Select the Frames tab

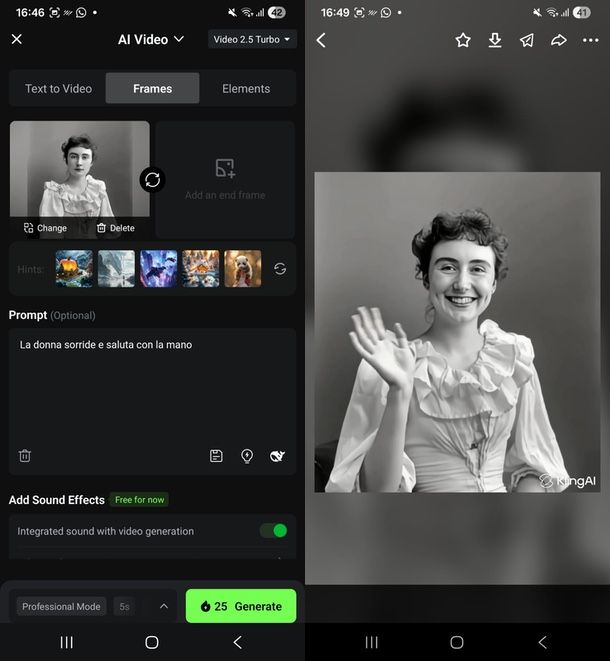pos(153,89)
